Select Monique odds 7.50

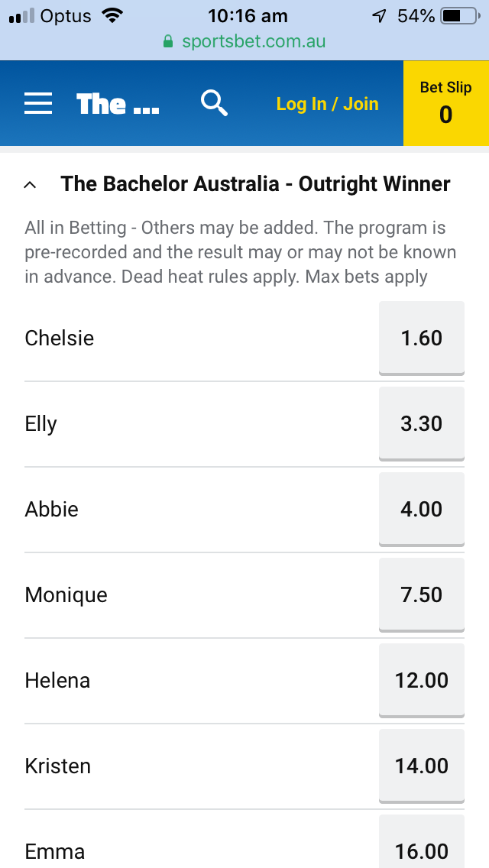point(422,594)
